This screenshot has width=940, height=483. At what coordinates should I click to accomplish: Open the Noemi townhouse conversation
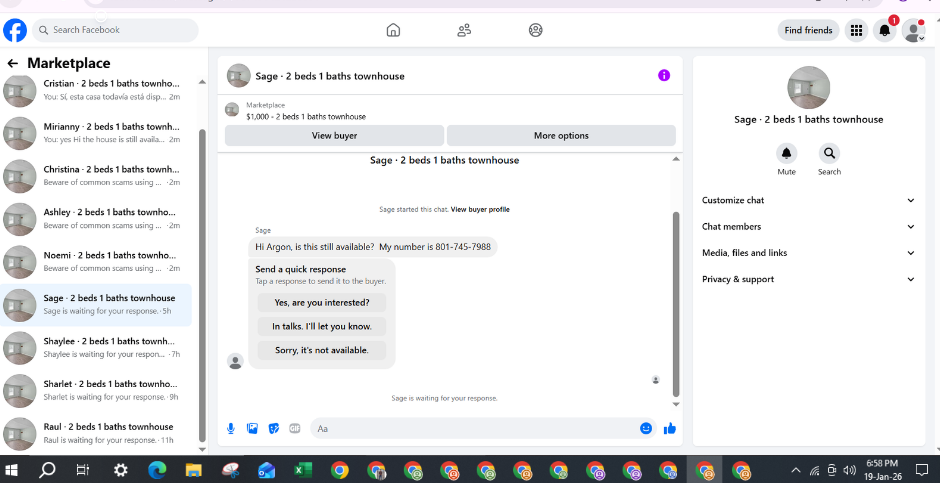pyautogui.click(x=98, y=262)
